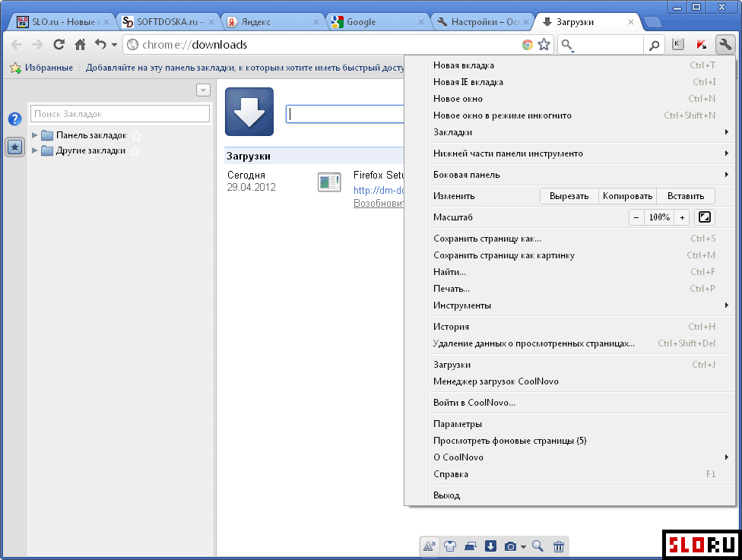Take a screenshot with the camera icon
The width and height of the screenshot is (742, 560).
click(510, 547)
